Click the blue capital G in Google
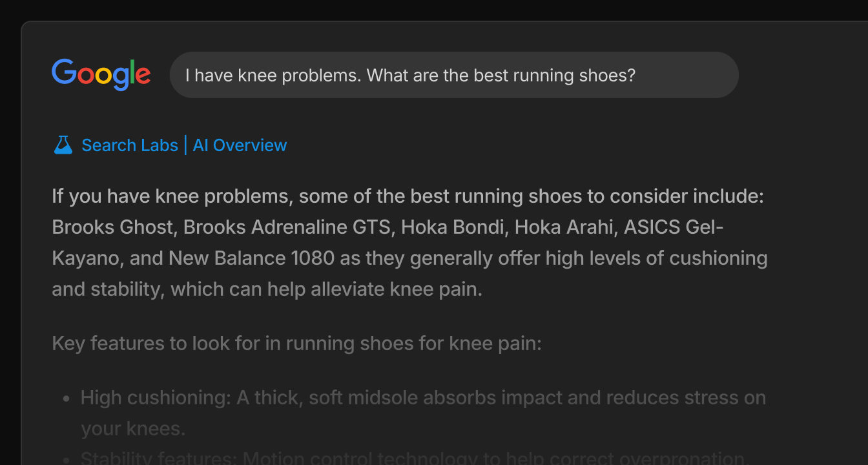The width and height of the screenshot is (868, 465). 63,72
